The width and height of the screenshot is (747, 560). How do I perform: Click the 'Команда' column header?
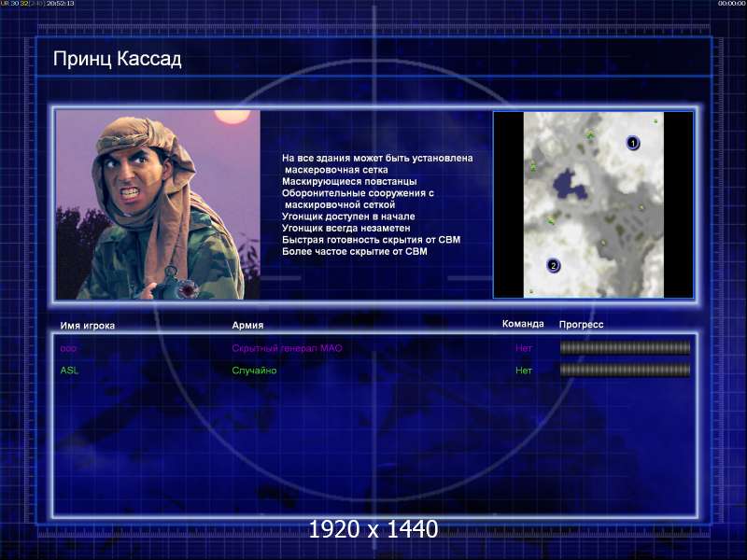point(523,324)
